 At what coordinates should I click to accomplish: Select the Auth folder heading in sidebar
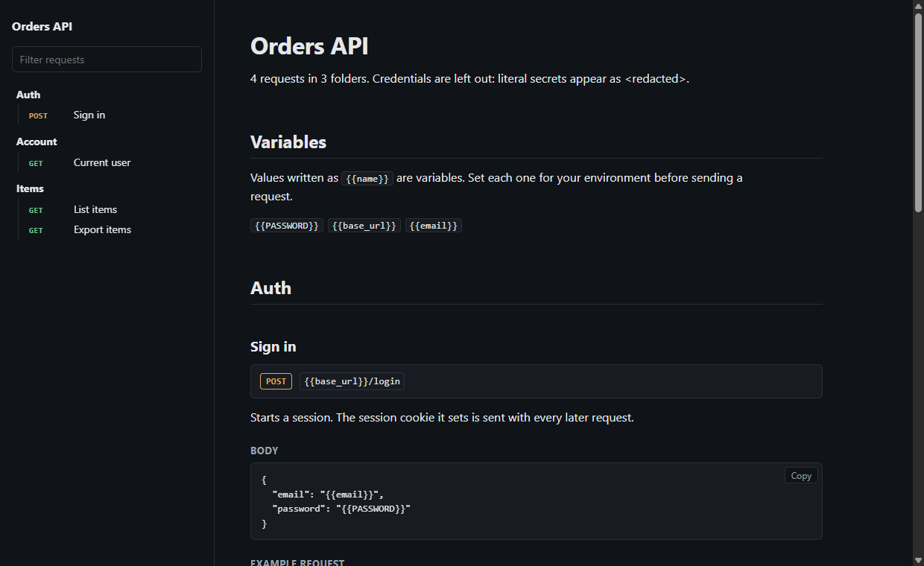coord(28,95)
